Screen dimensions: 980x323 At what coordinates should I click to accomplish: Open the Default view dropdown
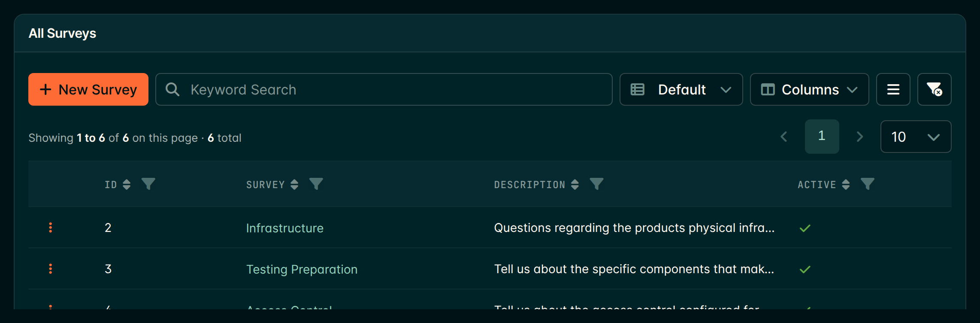681,89
